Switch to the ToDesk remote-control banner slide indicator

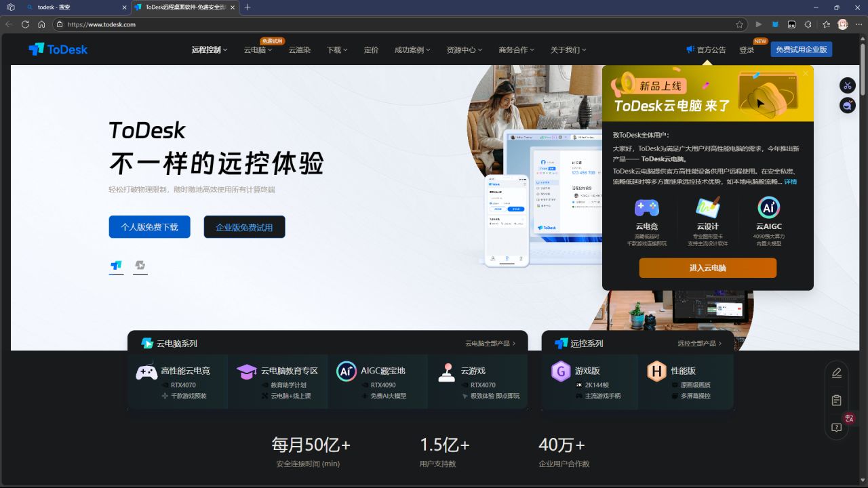tap(116, 266)
